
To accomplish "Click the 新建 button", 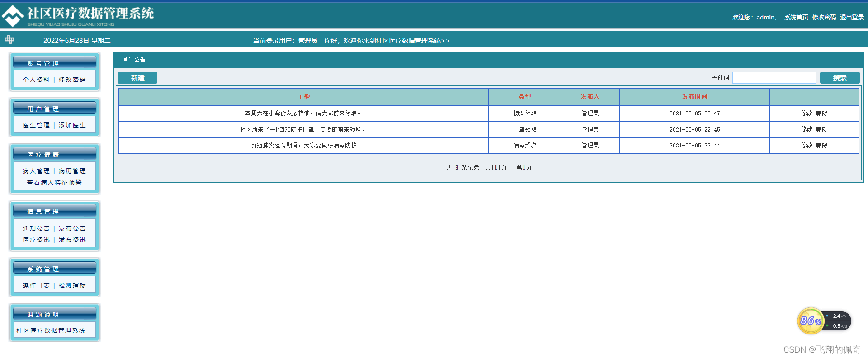I will coord(137,78).
